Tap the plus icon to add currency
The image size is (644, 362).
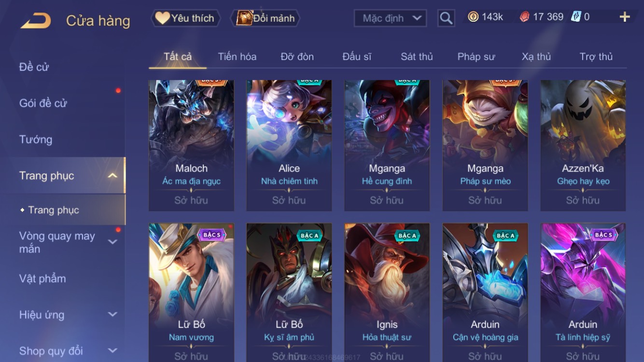coord(625,17)
